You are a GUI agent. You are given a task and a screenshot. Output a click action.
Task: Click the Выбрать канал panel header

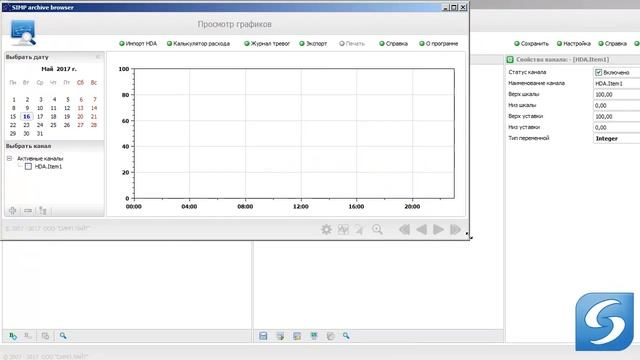54,146
